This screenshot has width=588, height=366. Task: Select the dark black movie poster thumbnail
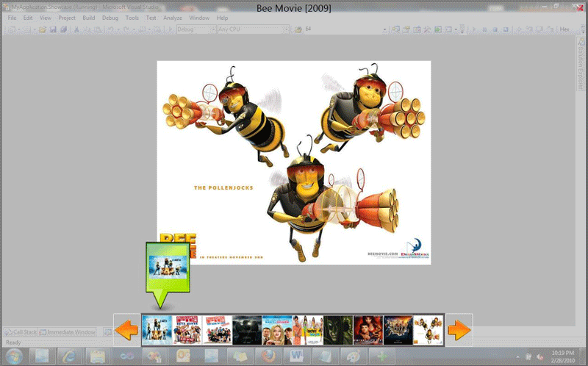(x=247, y=330)
